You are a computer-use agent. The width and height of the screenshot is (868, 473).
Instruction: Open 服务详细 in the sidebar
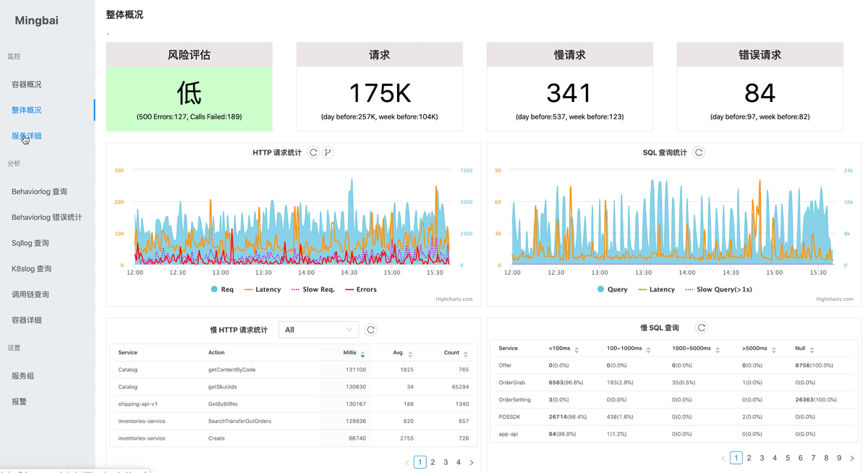(27, 136)
